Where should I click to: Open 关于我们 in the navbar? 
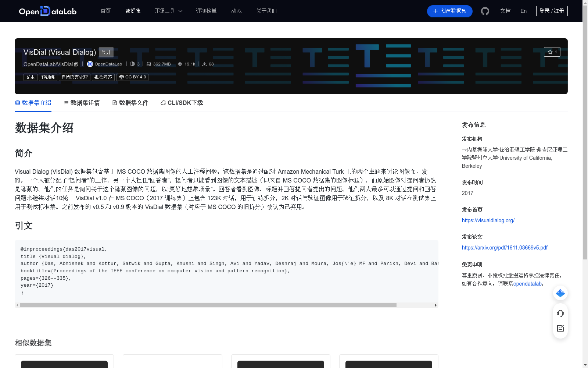click(266, 11)
